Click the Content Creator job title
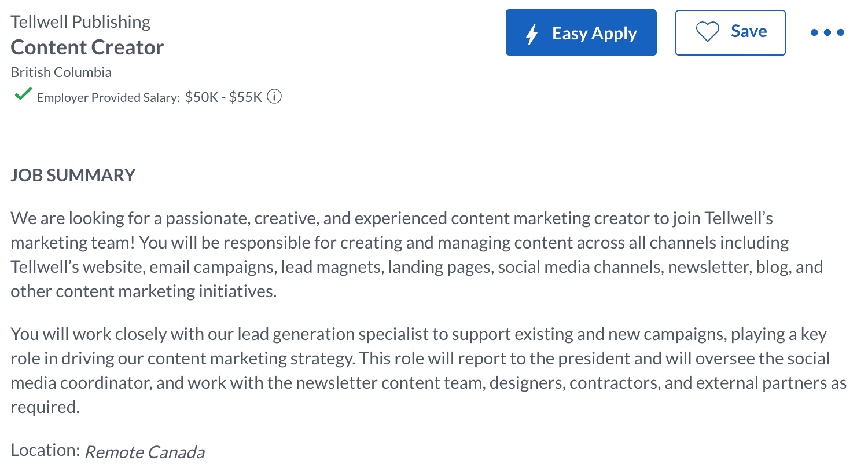The image size is (868, 475). pyautogui.click(x=87, y=47)
